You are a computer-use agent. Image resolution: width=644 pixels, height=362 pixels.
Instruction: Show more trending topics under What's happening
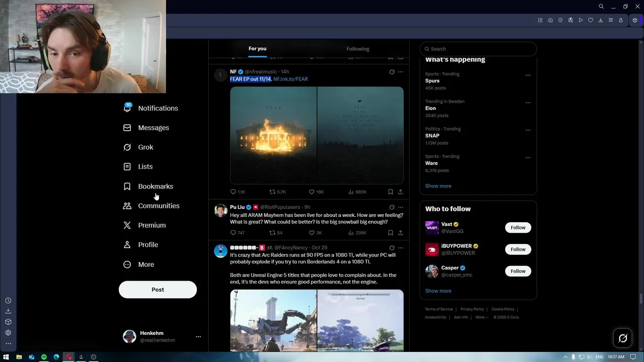point(438,186)
